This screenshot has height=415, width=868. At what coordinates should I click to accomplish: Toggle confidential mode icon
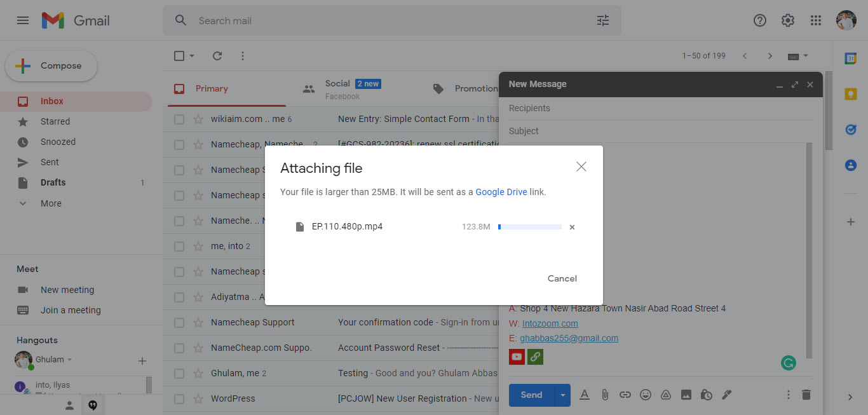click(x=707, y=395)
